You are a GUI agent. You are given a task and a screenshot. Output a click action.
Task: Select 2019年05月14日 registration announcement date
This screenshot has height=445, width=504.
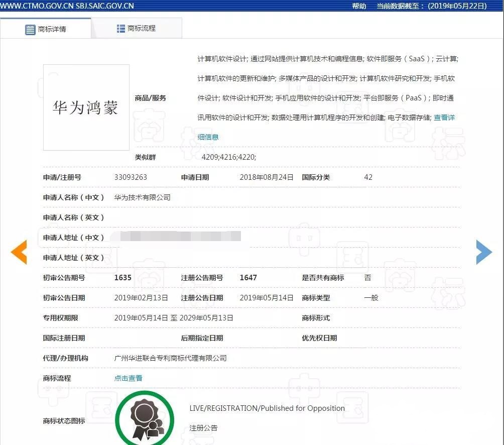point(267,298)
